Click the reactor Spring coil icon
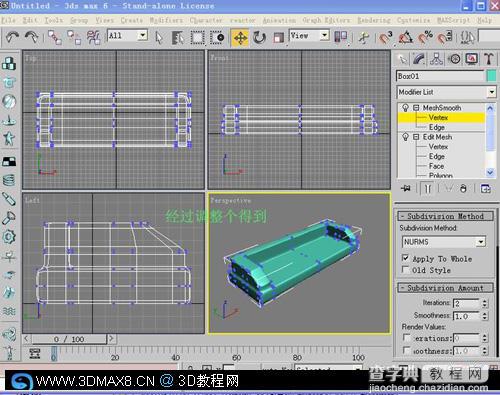Viewport: 500px width, 395px height. 9,180
